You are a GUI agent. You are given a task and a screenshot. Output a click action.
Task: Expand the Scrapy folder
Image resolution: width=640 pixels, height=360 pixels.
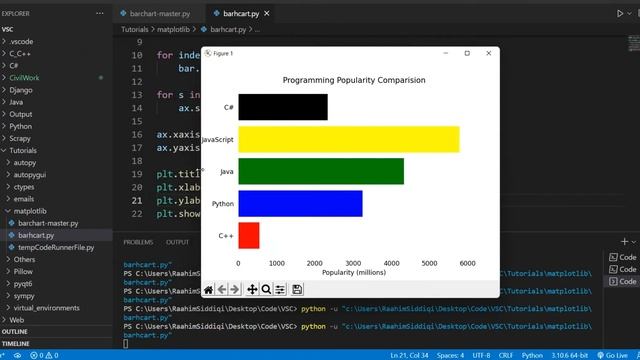tap(56, 138)
